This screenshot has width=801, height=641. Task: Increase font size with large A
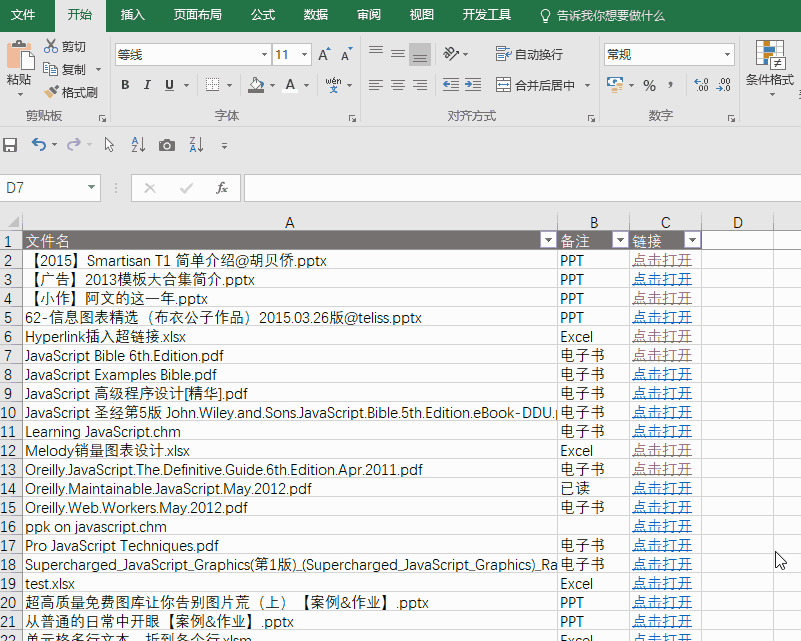tap(324, 55)
